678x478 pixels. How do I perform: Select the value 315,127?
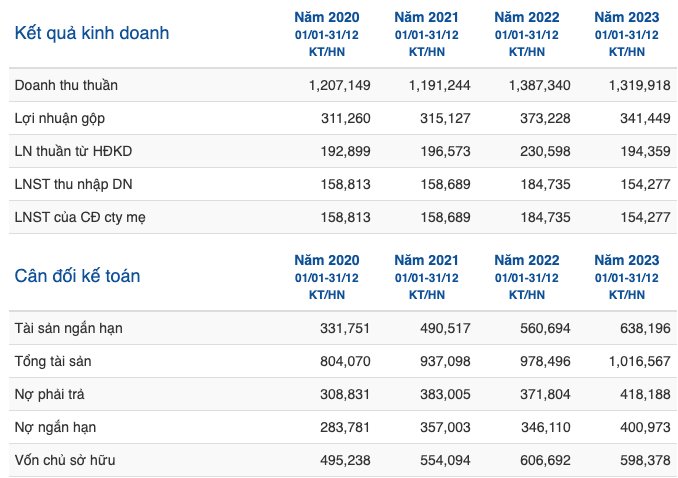[x=445, y=119]
